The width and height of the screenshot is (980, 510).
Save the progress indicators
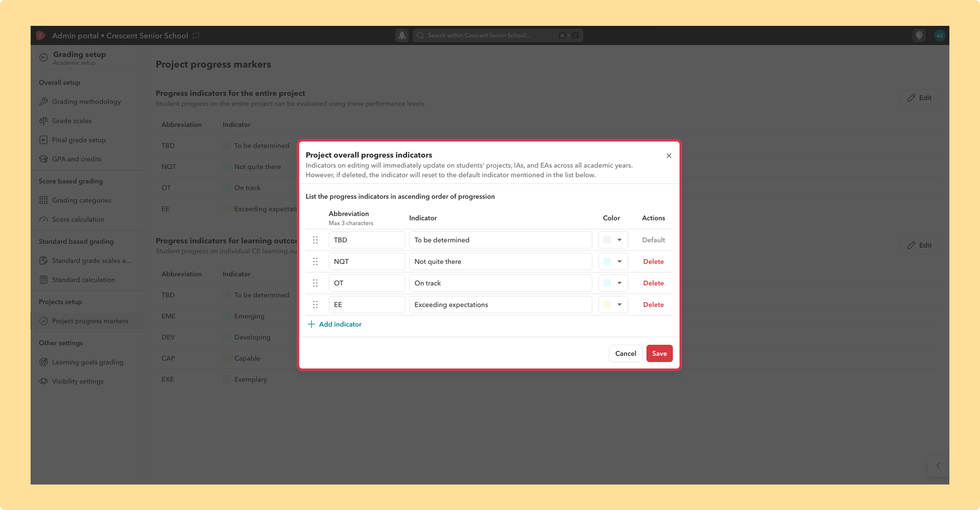659,353
